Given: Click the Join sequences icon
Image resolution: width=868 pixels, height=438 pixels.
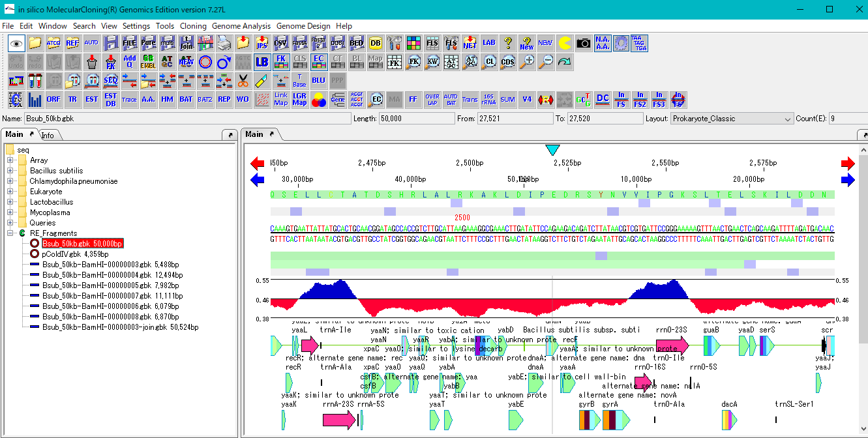Looking at the screenshot, I should pyautogui.click(x=187, y=43).
